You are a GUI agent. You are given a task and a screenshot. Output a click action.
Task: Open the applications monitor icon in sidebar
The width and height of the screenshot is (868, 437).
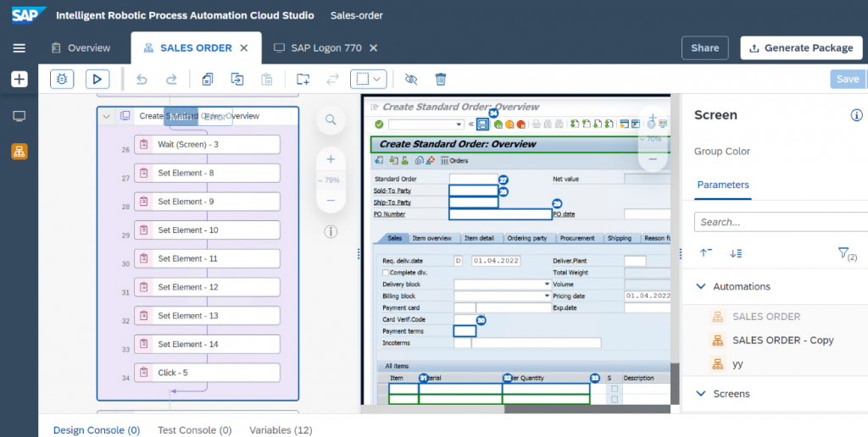pyautogui.click(x=19, y=116)
